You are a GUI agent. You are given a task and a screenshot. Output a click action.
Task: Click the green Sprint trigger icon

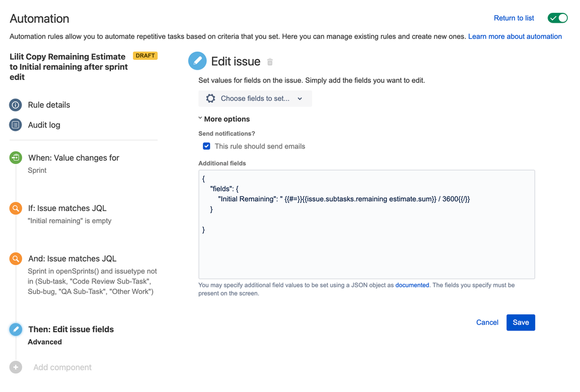click(16, 158)
